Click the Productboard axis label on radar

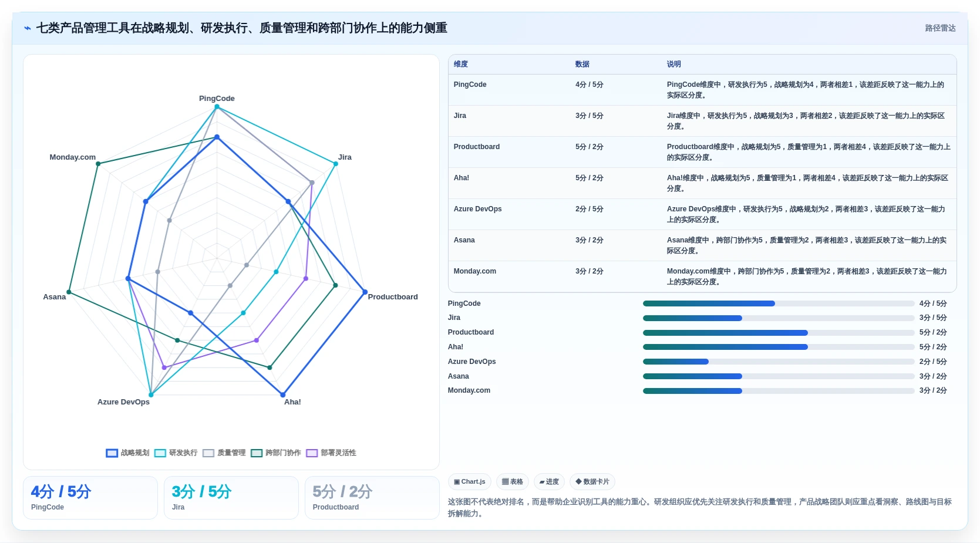tap(393, 297)
